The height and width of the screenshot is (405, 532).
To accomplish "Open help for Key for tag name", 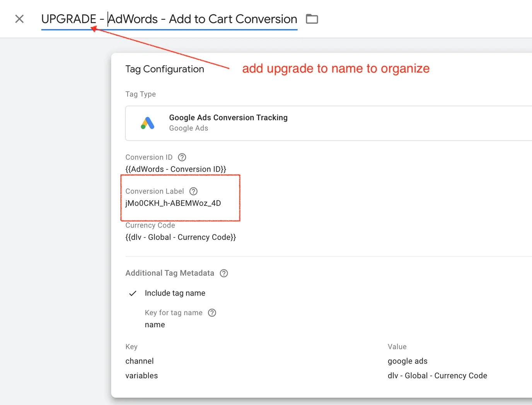I will [x=212, y=313].
